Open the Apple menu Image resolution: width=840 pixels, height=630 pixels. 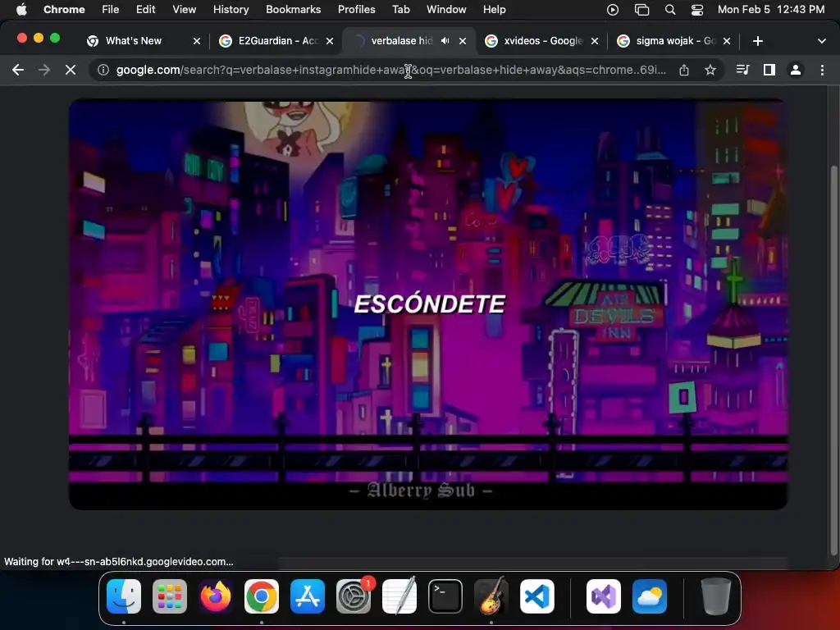pyautogui.click(x=21, y=10)
